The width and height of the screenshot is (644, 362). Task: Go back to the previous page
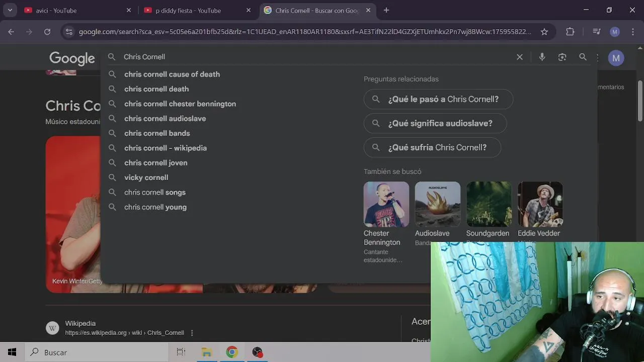(x=11, y=32)
